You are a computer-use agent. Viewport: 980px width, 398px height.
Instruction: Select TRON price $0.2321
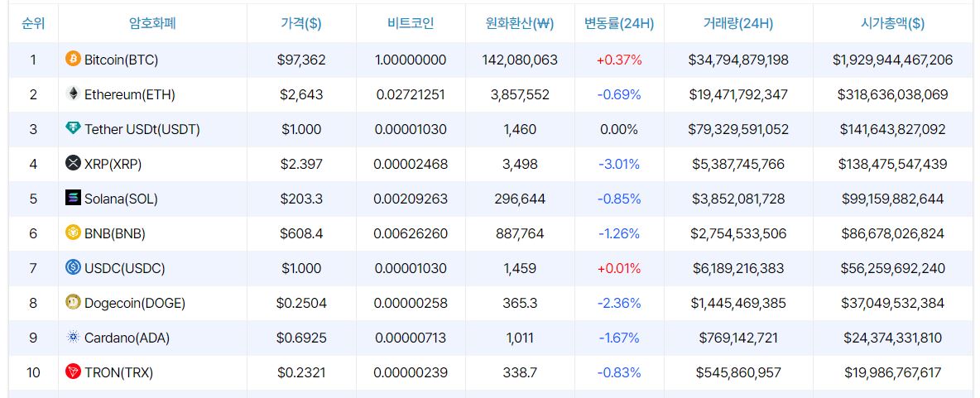pyautogui.click(x=301, y=373)
